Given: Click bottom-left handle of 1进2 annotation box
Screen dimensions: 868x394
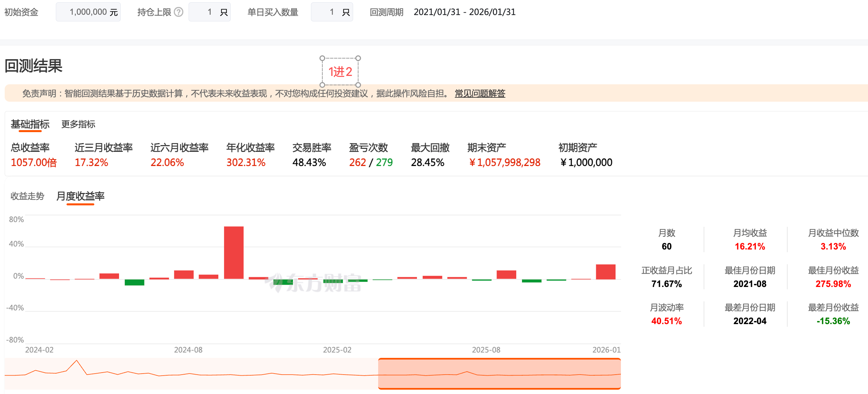Looking at the screenshot, I should [322, 85].
